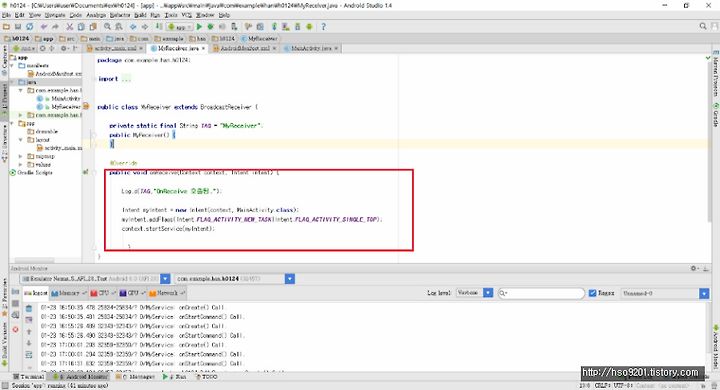
Task: Open the File menu
Action: click(6, 15)
